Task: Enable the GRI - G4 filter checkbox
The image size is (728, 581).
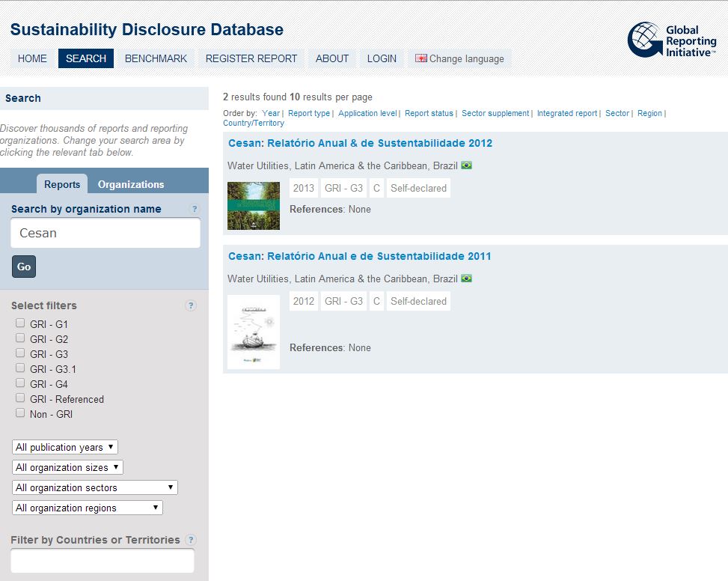Action: pyautogui.click(x=20, y=383)
